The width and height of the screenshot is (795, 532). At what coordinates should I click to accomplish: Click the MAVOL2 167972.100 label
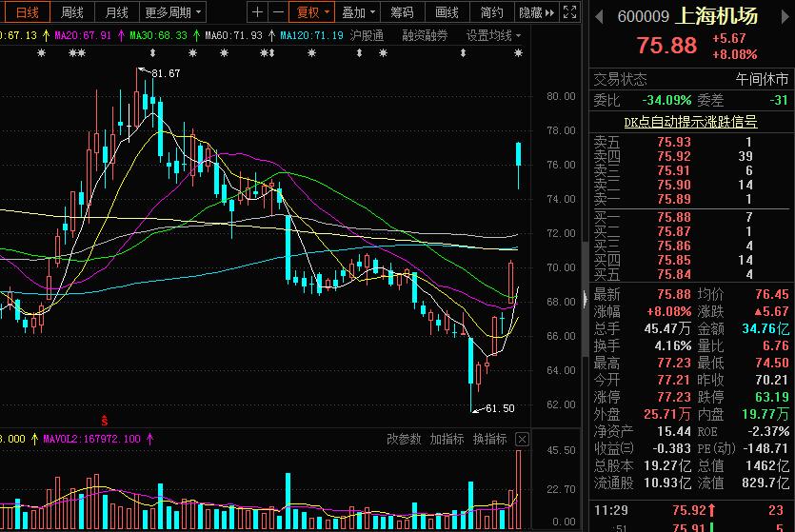coord(91,439)
